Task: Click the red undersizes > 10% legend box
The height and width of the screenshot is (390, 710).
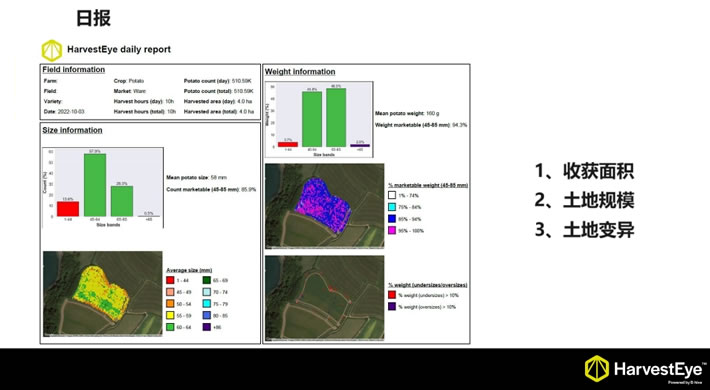Action: click(x=392, y=295)
